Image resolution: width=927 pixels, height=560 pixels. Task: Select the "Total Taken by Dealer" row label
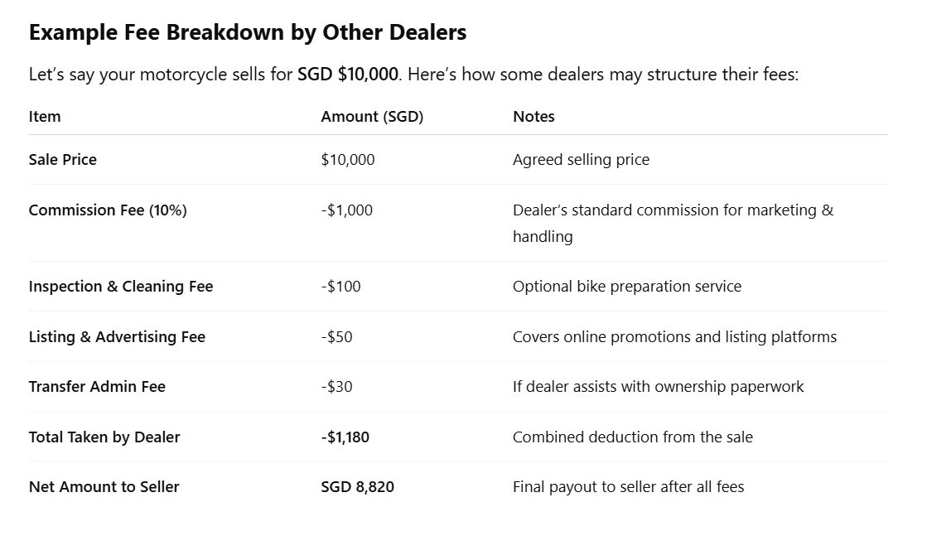(104, 437)
